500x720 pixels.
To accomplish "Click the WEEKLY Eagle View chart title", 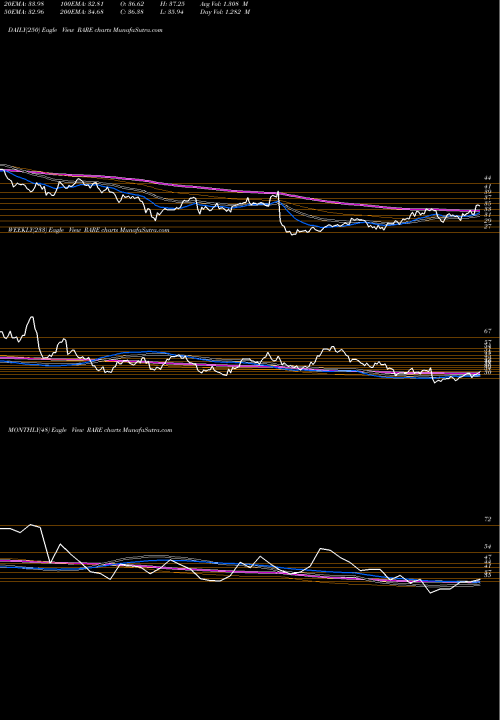I will [89, 230].
